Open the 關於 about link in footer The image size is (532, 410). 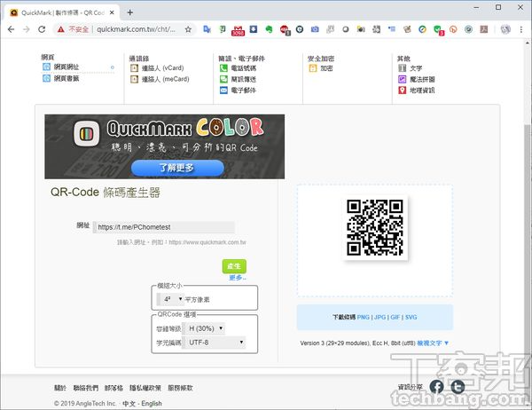coord(60,388)
